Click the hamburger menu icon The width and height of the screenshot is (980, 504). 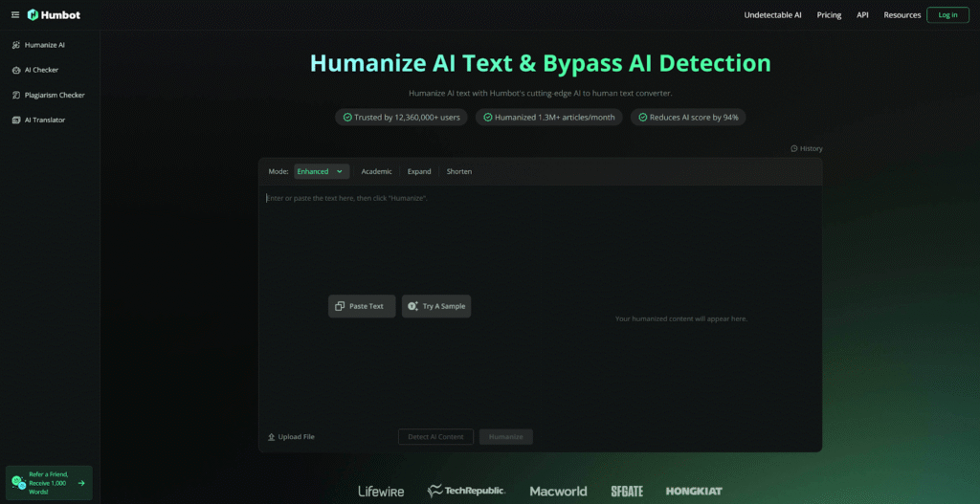point(14,14)
